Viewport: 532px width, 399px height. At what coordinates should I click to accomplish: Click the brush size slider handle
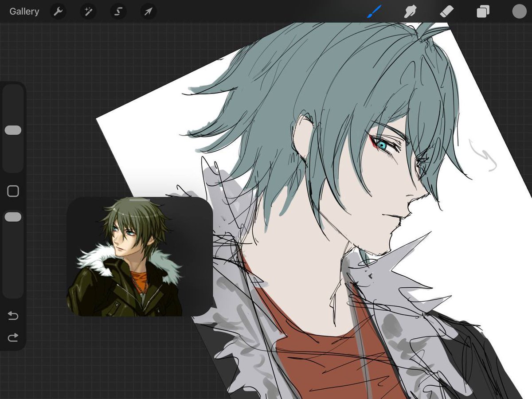(x=13, y=130)
